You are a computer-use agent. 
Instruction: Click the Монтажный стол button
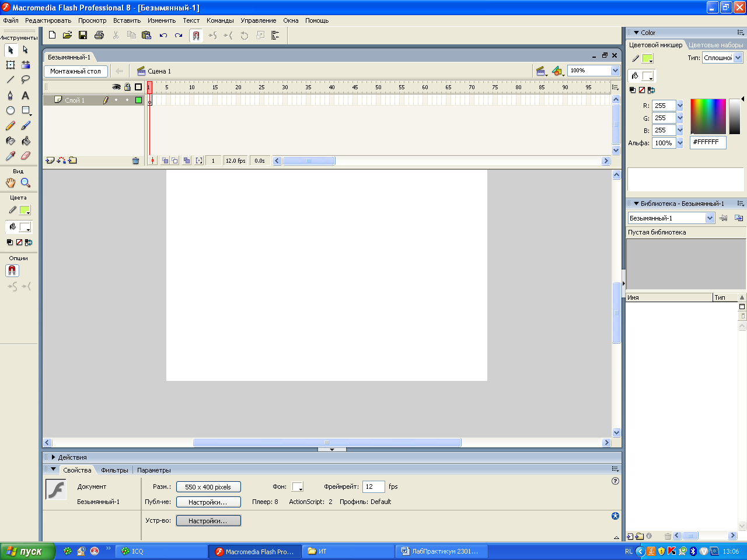75,71
